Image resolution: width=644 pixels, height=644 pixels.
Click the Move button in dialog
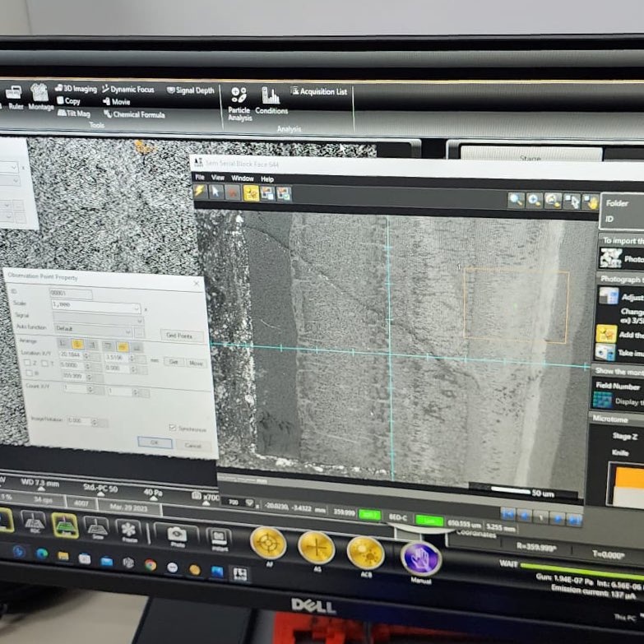196,363
